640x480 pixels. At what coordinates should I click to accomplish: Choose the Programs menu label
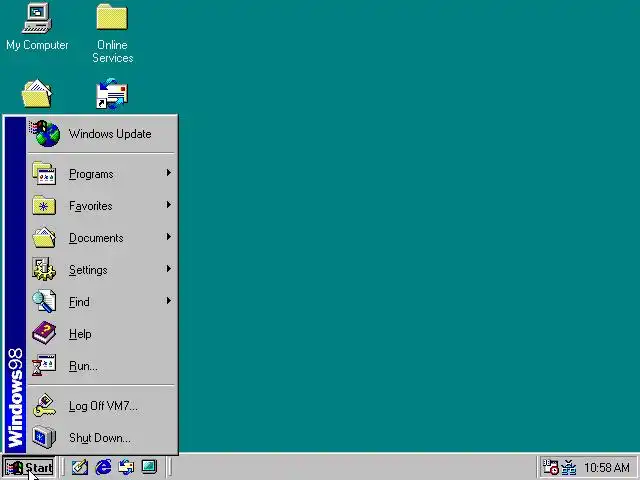[x=91, y=174]
